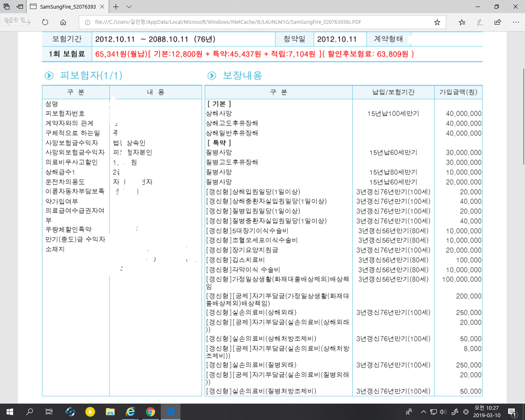Open network status tray icon
Image resolution: width=525 pixels, height=420 pixels.
[433, 412]
